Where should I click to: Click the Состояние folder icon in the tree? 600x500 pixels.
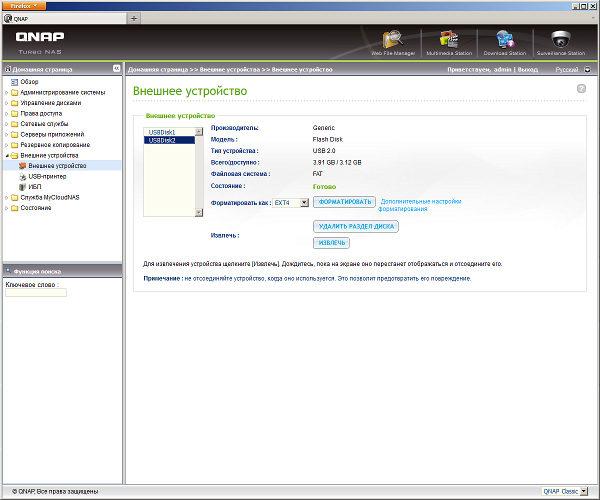[15, 208]
